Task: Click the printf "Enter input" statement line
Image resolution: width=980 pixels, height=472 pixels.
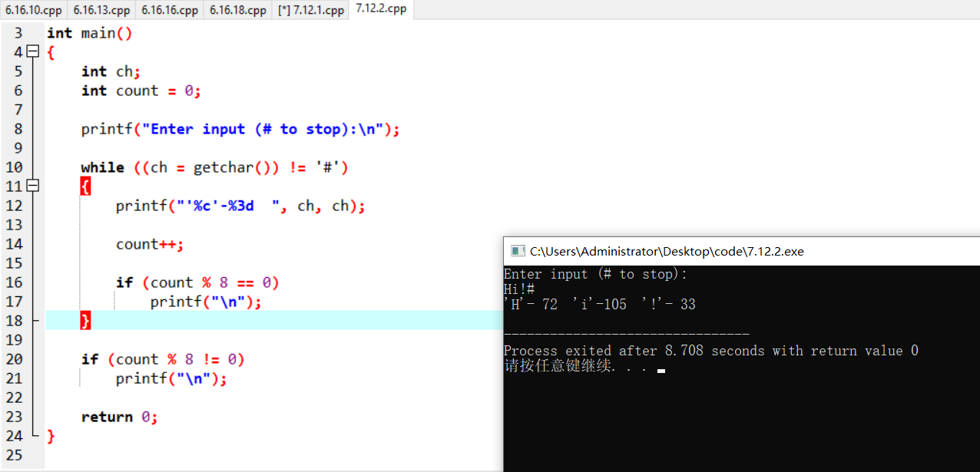Action: [241, 129]
